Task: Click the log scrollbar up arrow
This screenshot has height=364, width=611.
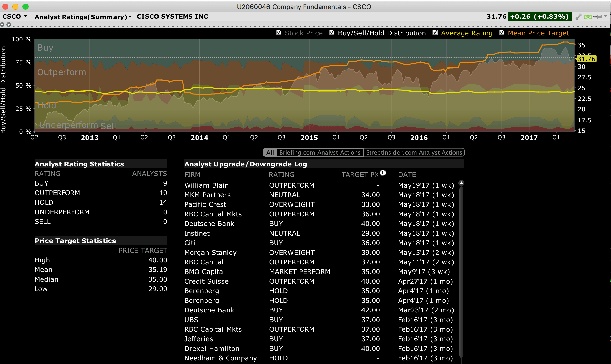Action: [461, 183]
